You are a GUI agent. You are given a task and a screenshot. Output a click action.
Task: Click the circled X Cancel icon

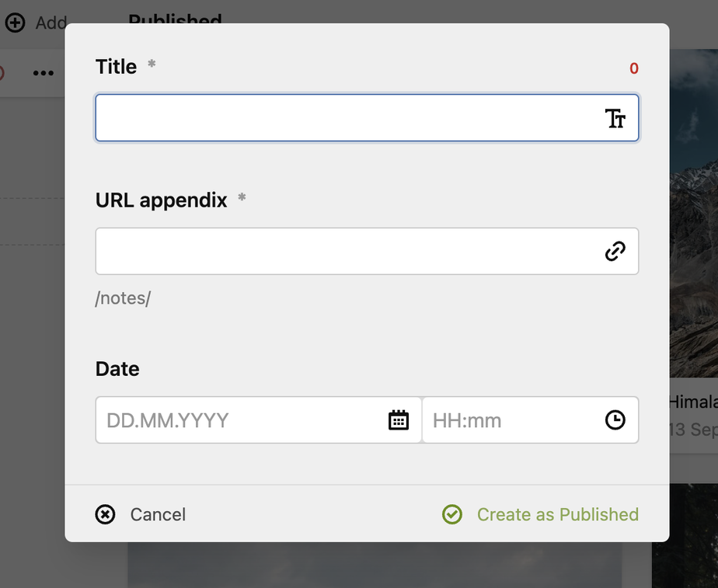pos(105,514)
